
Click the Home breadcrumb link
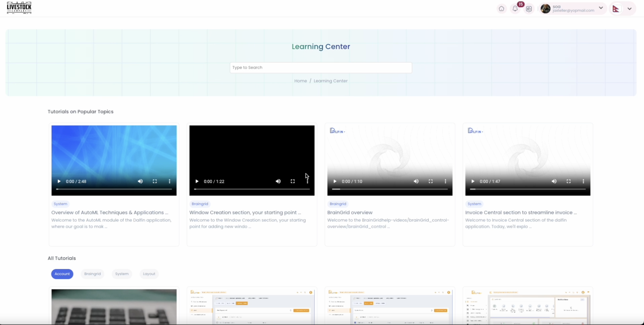(300, 81)
